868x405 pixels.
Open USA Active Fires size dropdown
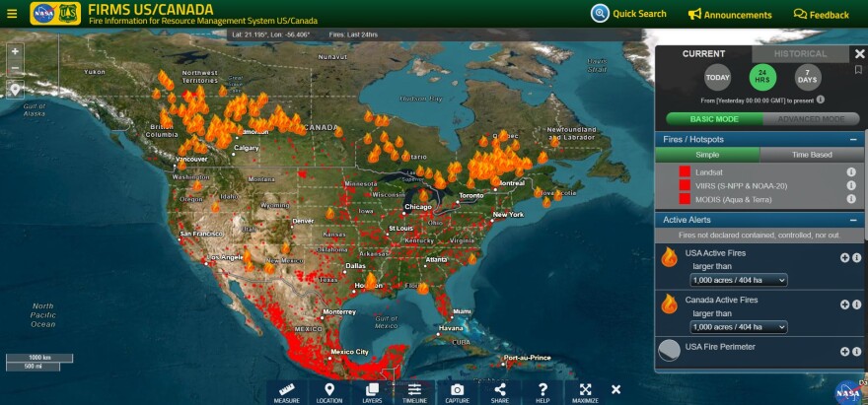pyautogui.click(x=739, y=280)
